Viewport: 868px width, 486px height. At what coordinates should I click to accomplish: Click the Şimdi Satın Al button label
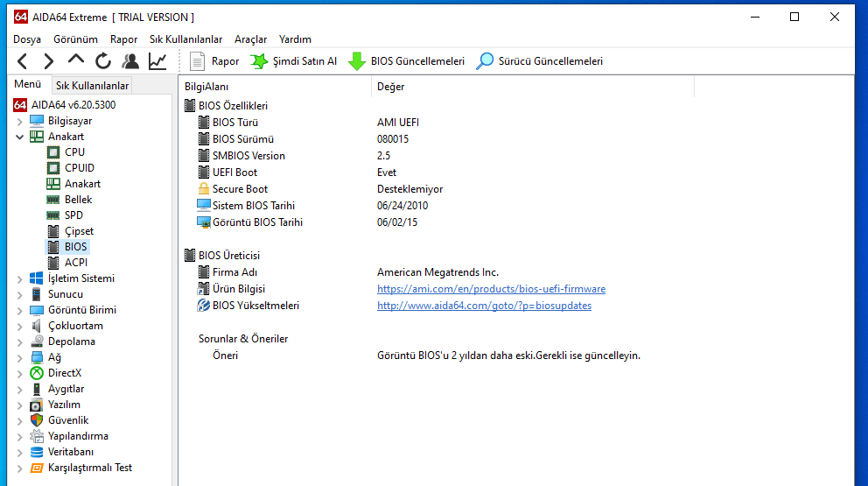coord(304,61)
